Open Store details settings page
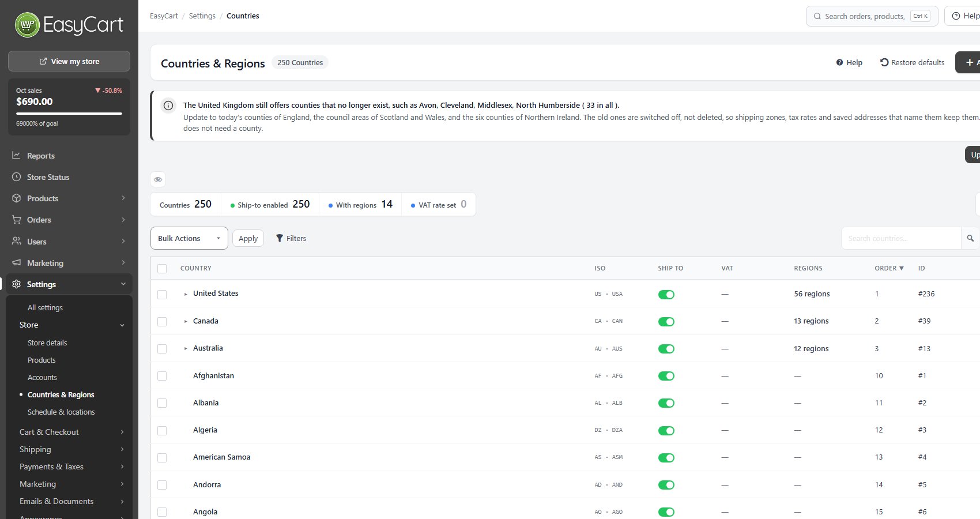Image resolution: width=980 pixels, height=519 pixels. 47,343
